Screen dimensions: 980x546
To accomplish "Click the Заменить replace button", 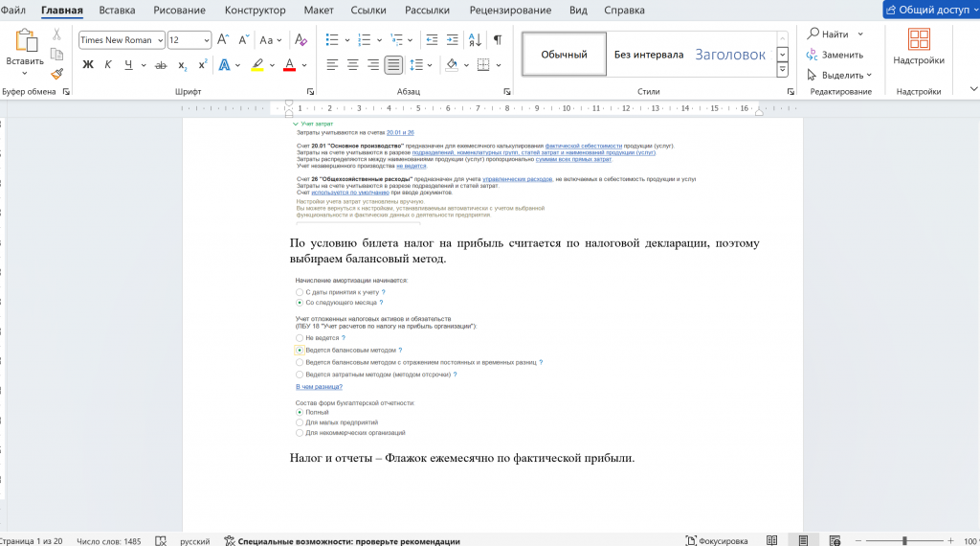I will click(x=835, y=55).
